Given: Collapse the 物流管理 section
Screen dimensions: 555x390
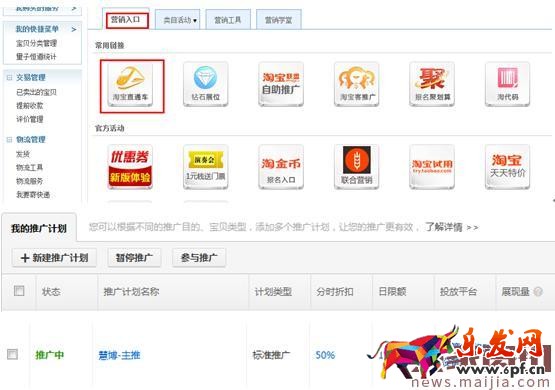Looking at the screenshot, I should [x=9, y=139].
